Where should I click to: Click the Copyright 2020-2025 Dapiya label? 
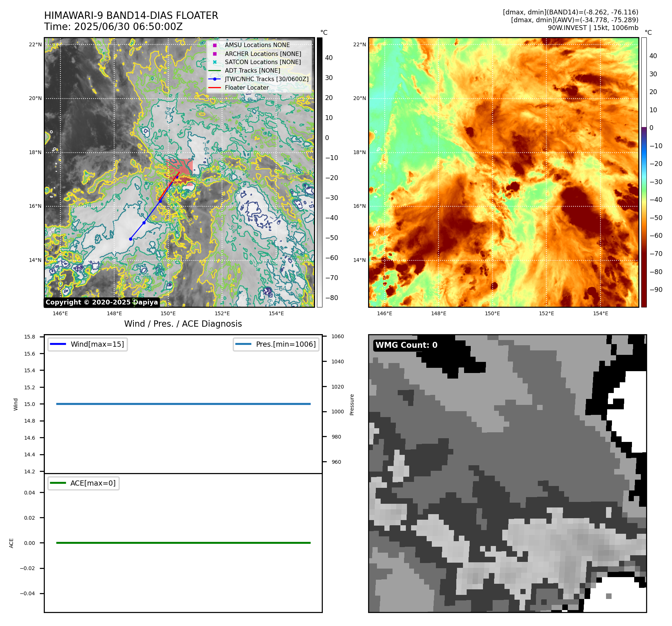pos(102,302)
